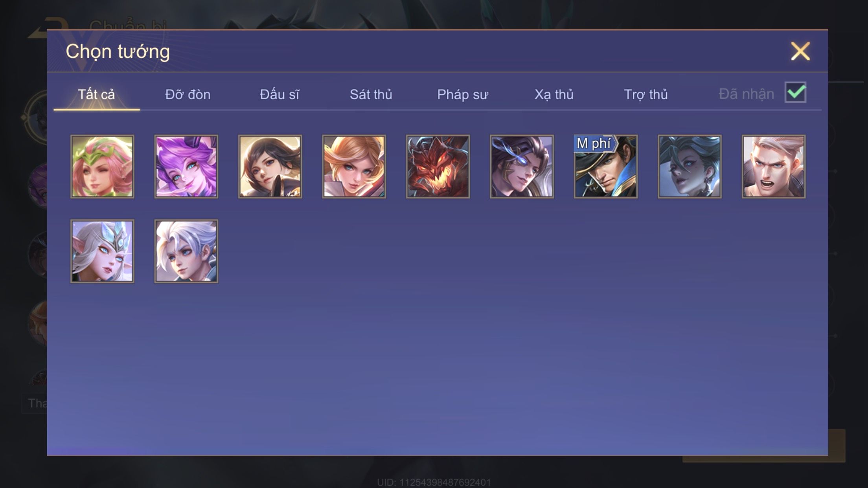Open the "Đấu sĩ" tab
The image size is (868, 488).
point(280,94)
